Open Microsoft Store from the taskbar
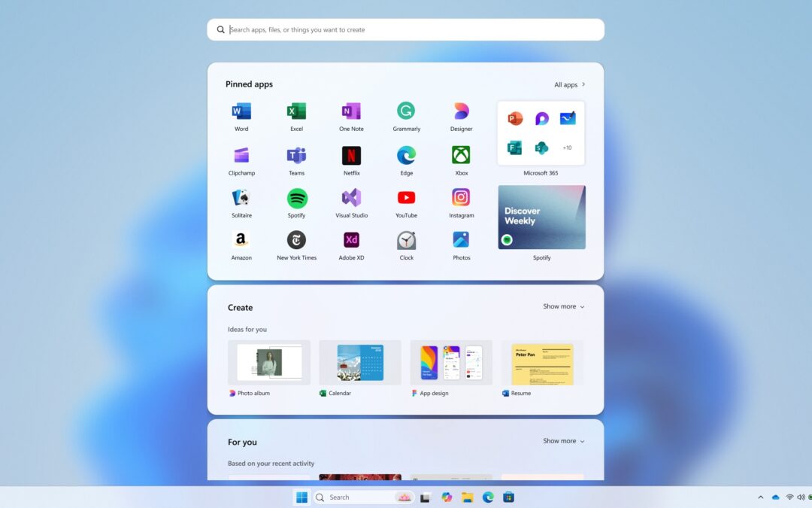812x508 pixels. point(508,497)
